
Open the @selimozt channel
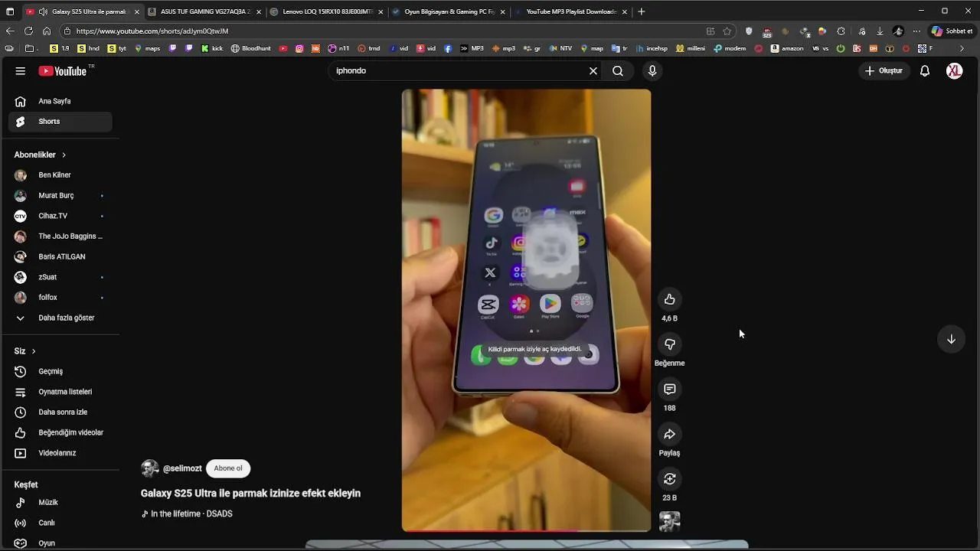182,468
